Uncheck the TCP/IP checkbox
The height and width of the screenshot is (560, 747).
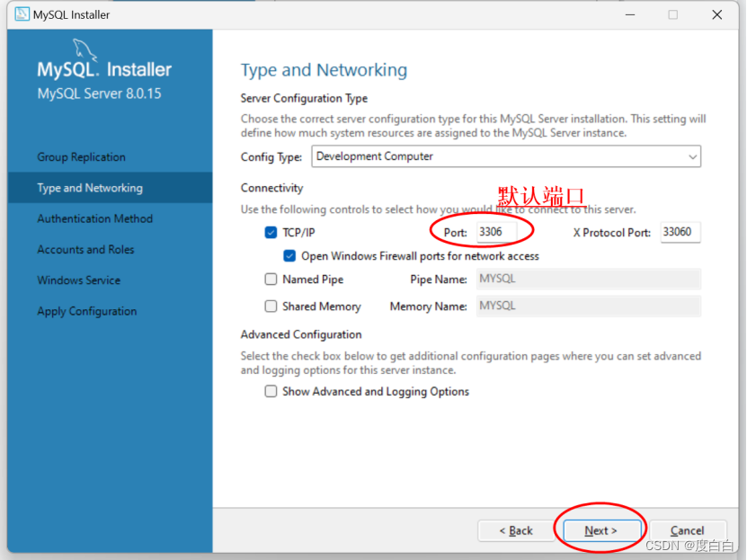[271, 233]
